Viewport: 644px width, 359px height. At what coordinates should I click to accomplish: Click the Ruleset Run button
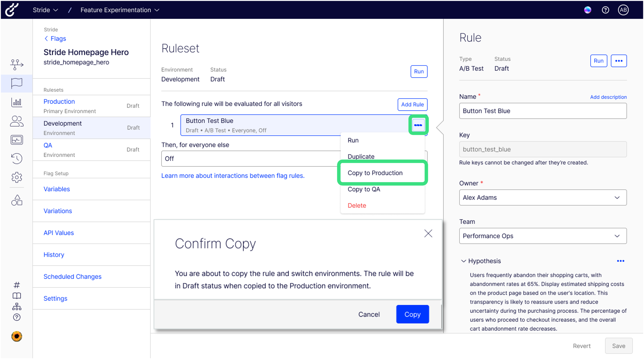coord(419,71)
